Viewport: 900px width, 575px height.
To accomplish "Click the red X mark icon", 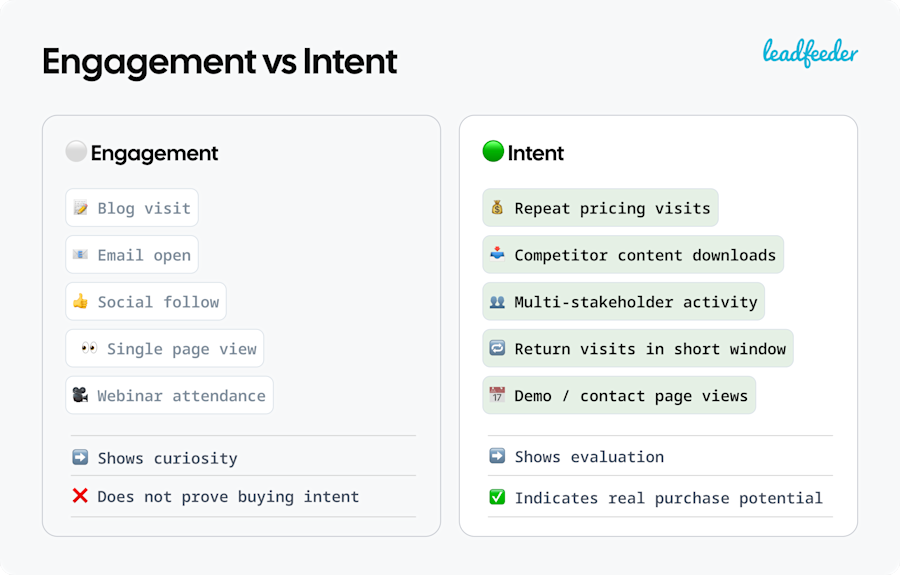I will (80, 496).
